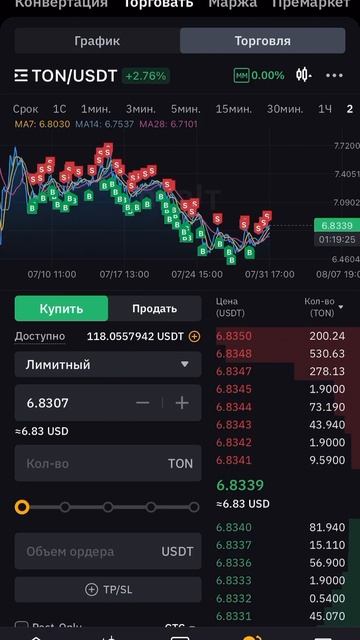The width and height of the screenshot is (360, 640).
Task: Decrease price with the minus button
Action: click(x=142, y=403)
